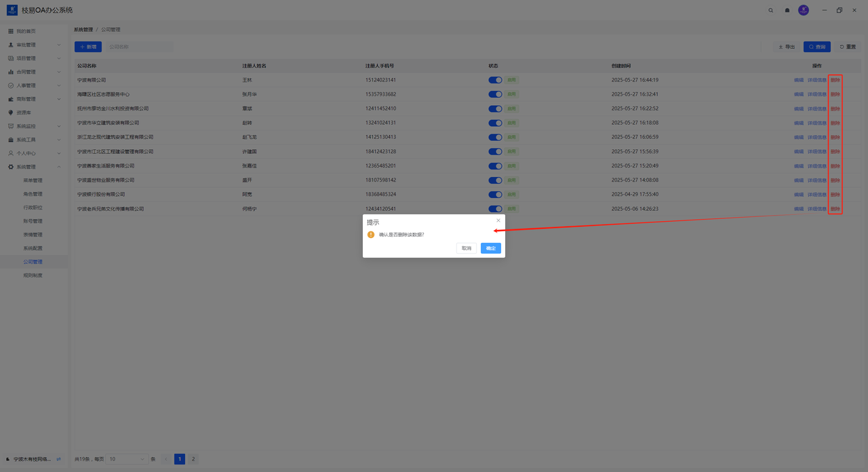
Task: Open the notification bell icon
Action: pos(787,10)
